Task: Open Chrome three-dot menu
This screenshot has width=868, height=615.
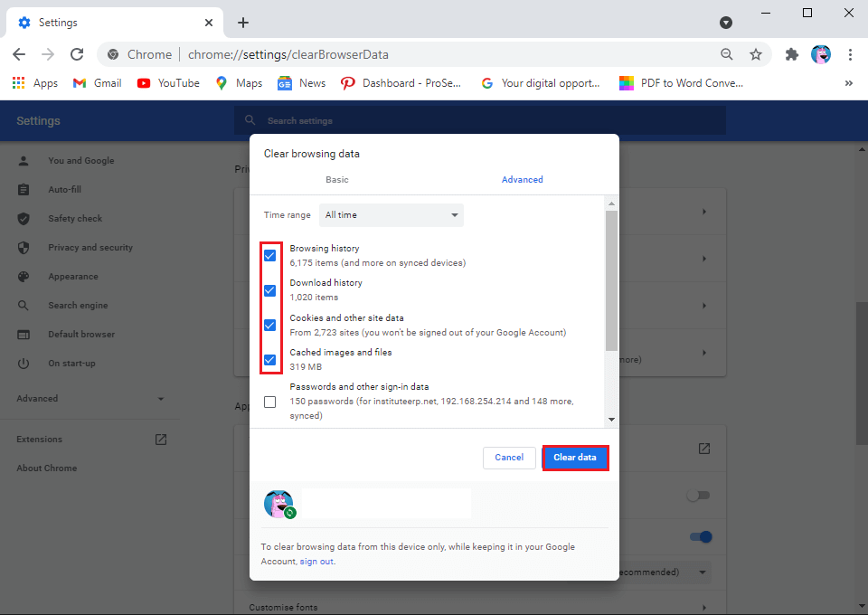Action: pyautogui.click(x=850, y=54)
